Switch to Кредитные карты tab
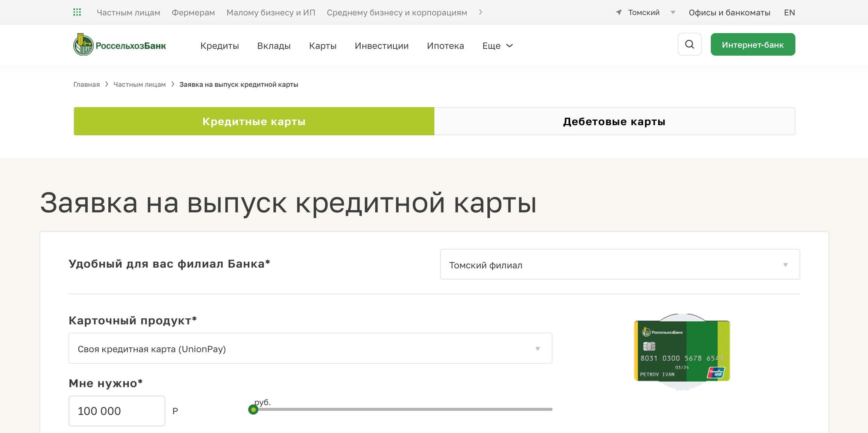The image size is (868, 433). (254, 121)
